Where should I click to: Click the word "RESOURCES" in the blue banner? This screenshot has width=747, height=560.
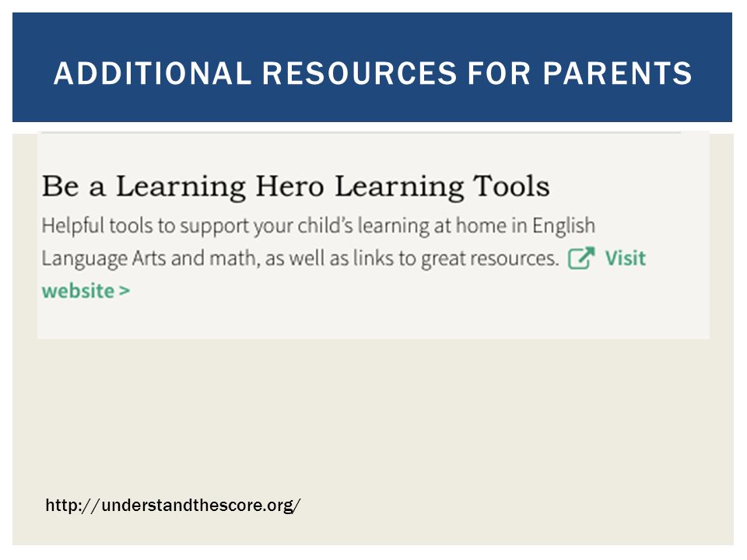359,73
